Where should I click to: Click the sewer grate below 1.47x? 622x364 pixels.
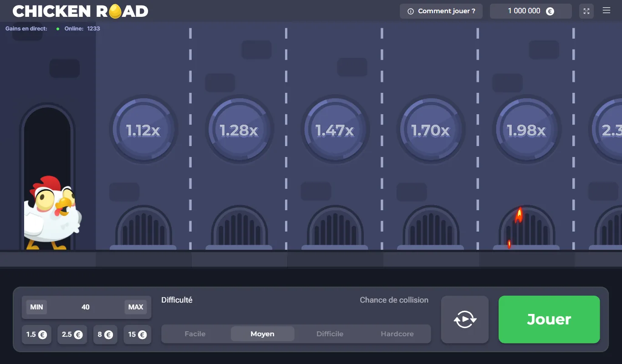click(x=335, y=227)
